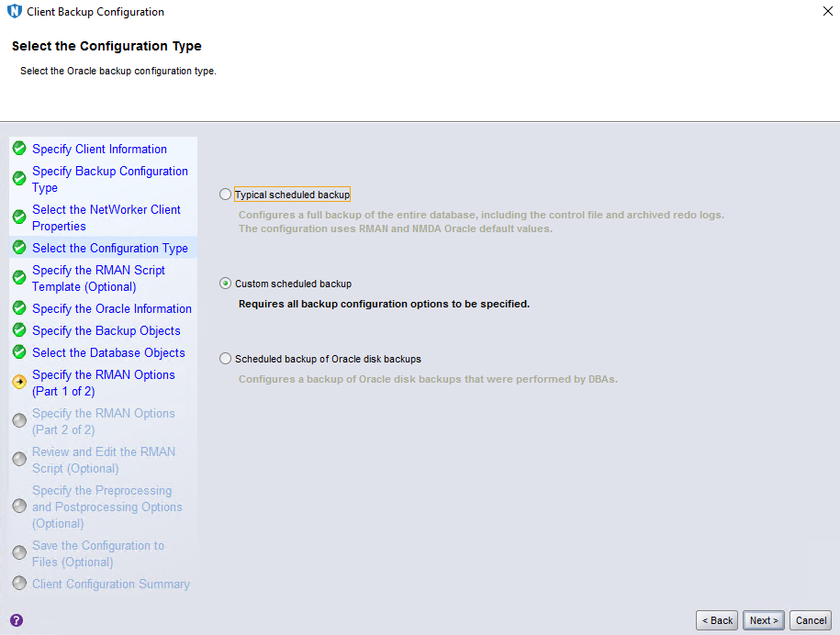Cancel the backup configuration wizard
The image size is (840, 635).
click(811, 620)
